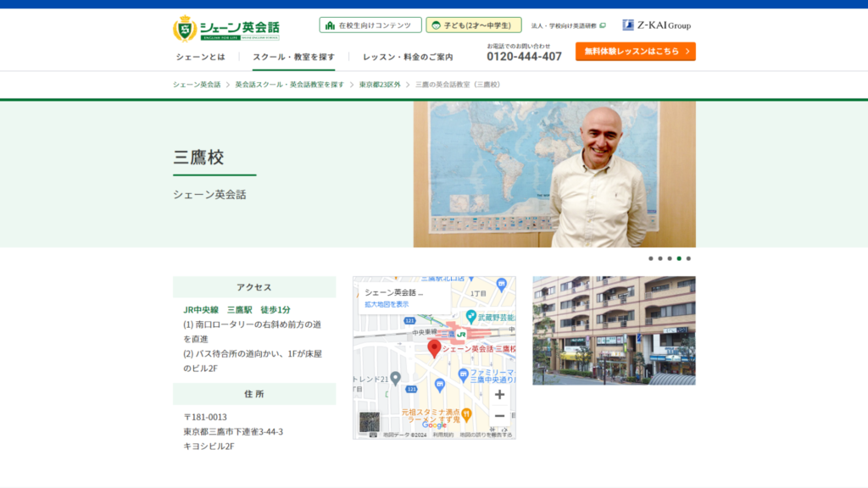The height and width of the screenshot is (488, 868).
Task: Click the teacher photo in the carousel
Action: (554, 174)
